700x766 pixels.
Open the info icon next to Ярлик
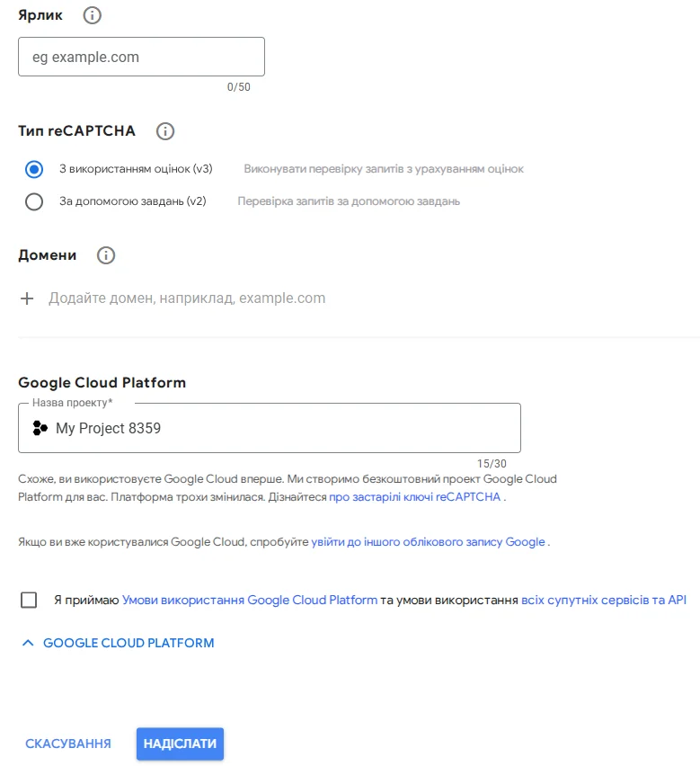(93, 15)
